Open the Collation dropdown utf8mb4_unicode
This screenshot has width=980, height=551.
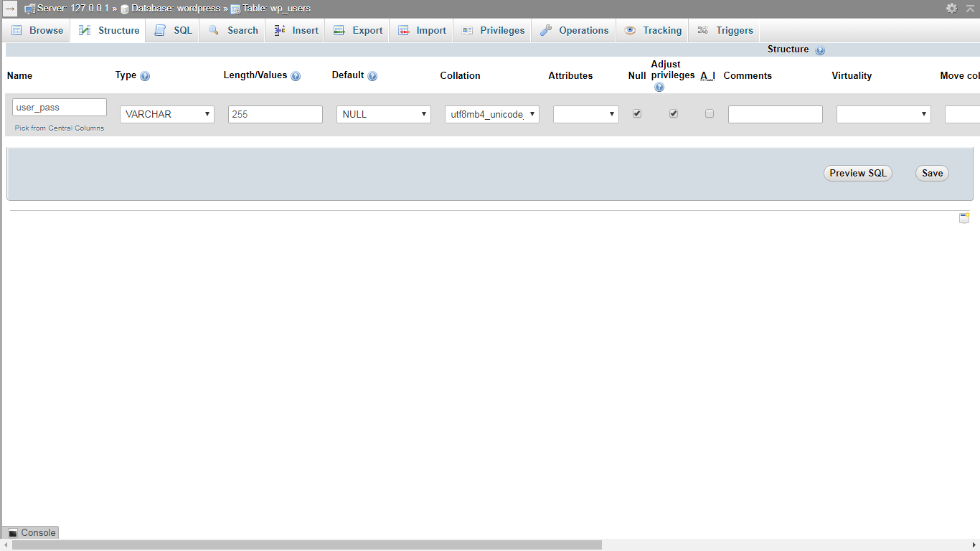492,114
